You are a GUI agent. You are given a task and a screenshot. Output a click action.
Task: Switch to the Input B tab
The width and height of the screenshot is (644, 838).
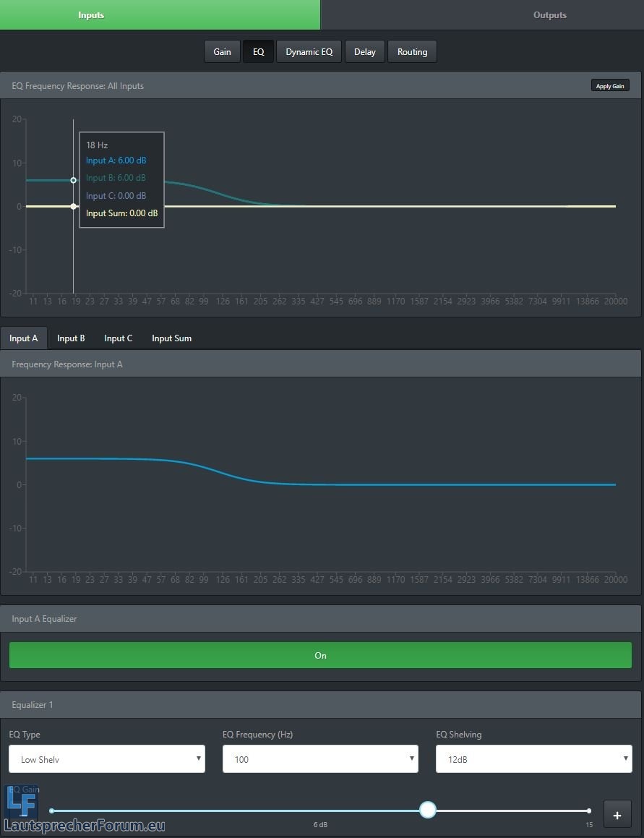coord(71,338)
